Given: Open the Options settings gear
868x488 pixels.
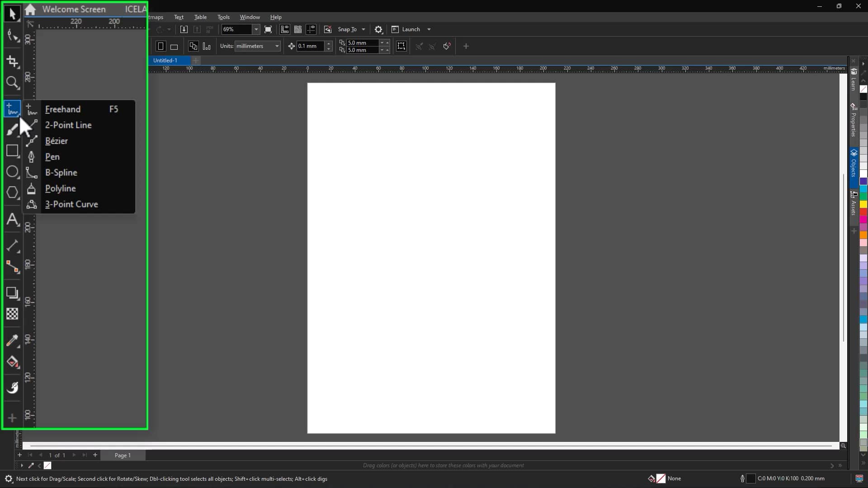Looking at the screenshot, I should [x=379, y=29].
